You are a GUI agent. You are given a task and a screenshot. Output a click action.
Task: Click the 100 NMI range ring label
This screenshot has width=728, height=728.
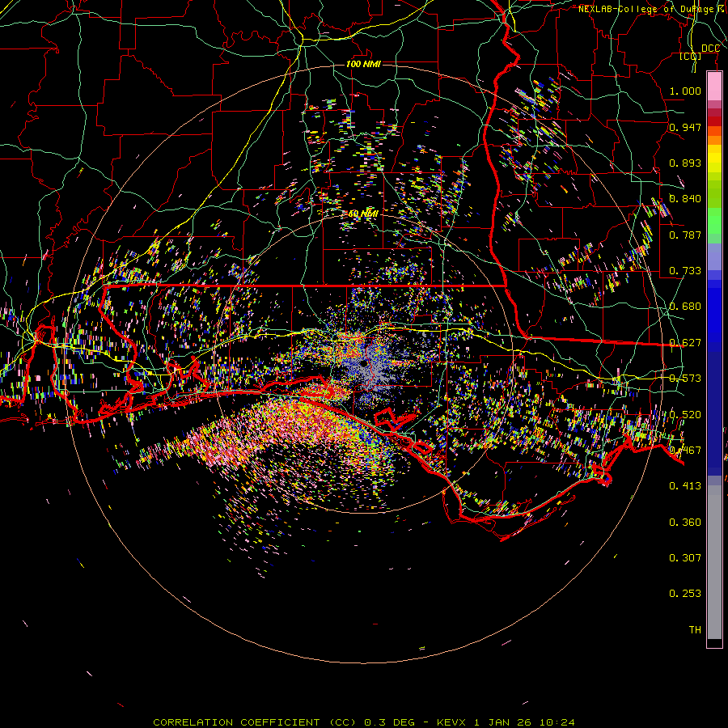(363, 64)
